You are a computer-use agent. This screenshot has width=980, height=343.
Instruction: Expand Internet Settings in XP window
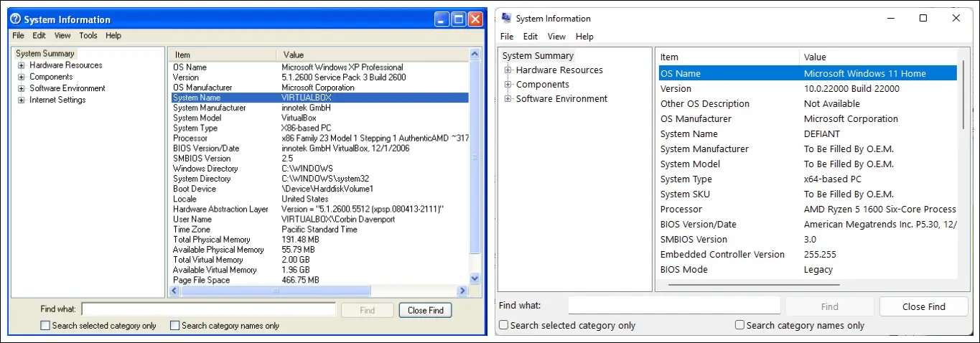[x=22, y=100]
